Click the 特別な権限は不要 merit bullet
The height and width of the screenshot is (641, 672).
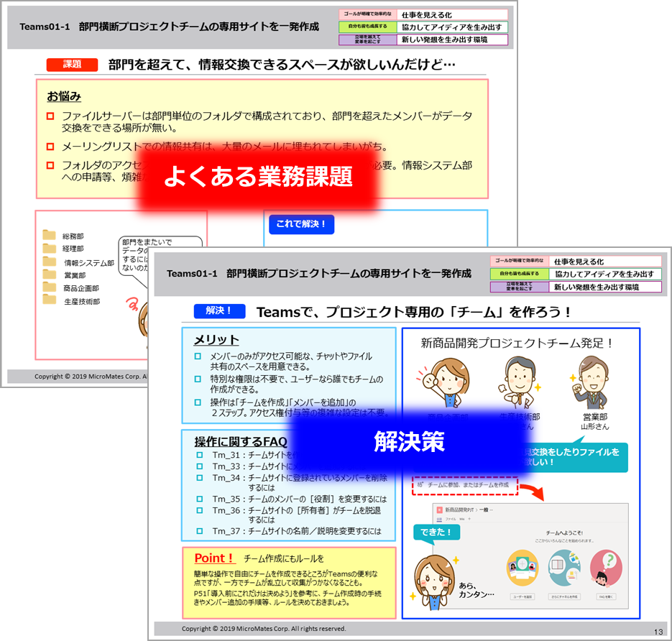[289, 384]
